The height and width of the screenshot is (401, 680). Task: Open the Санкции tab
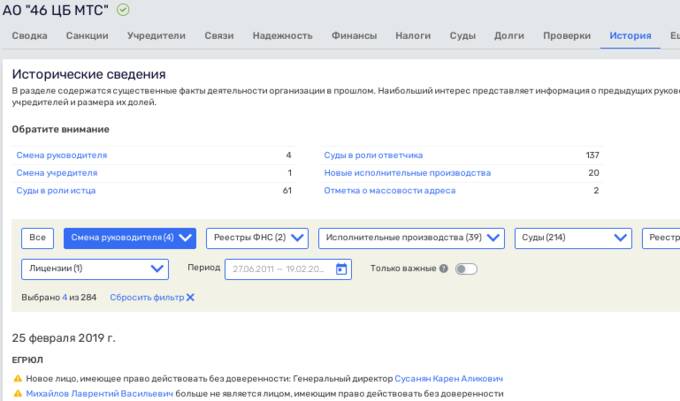[87, 36]
